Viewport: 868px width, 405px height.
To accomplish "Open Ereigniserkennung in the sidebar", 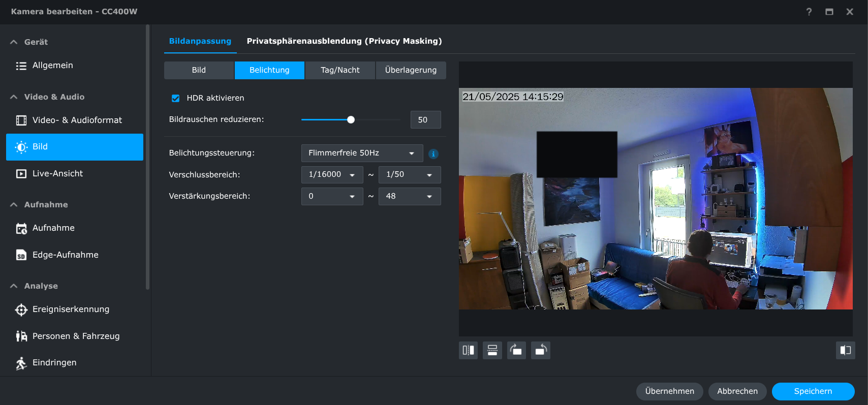I will coord(71,309).
